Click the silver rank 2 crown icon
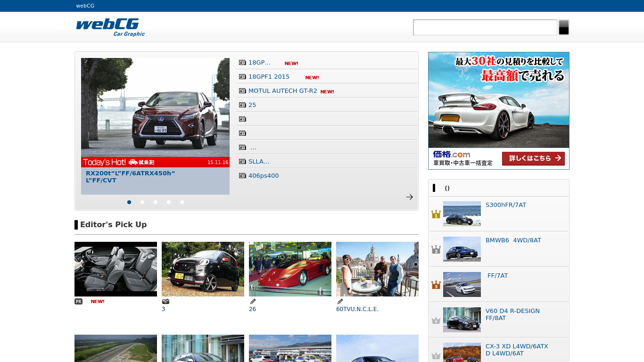Image resolution: width=644 pixels, height=362 pixels. [x=436, y=249]
